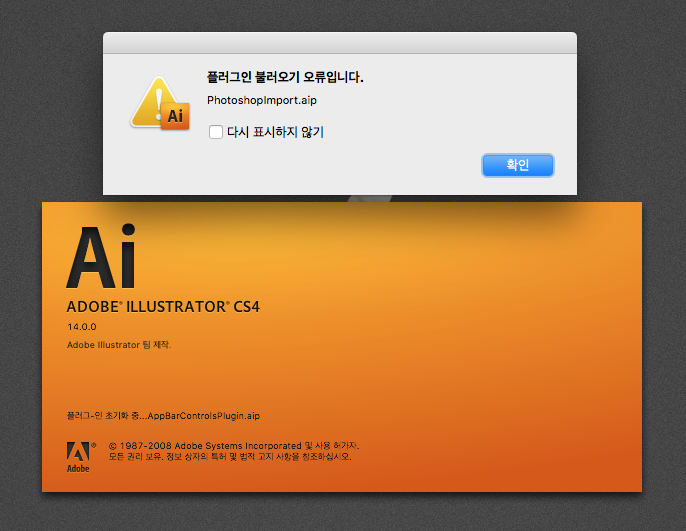Click the 플러그-인 초기화 중 status text

coord(102,415)
